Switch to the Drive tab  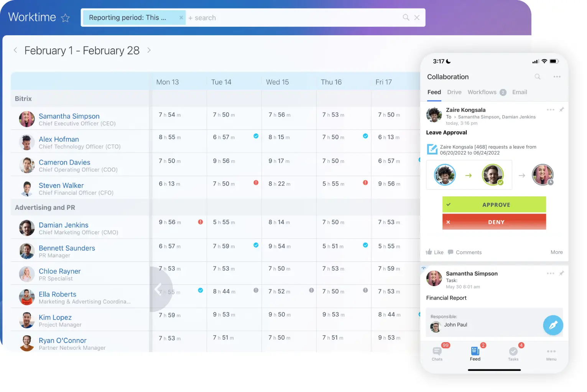454,92
